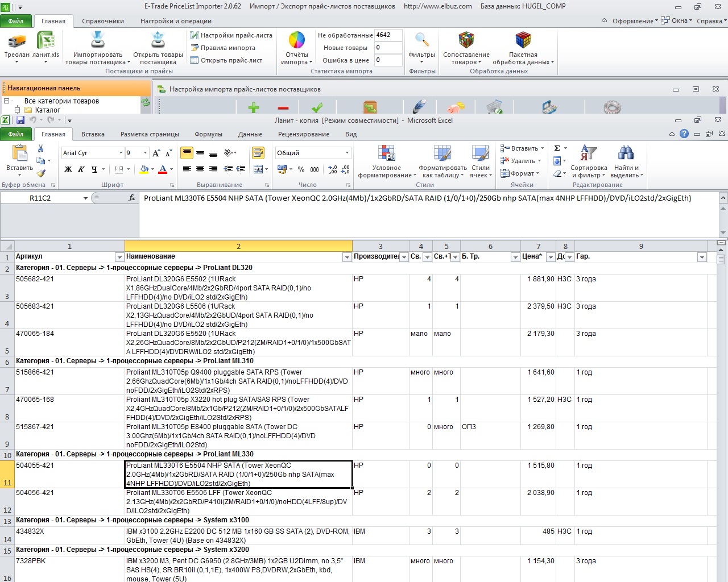Click the Format as Table icon

pyautogui.click(x=442, y=153)
